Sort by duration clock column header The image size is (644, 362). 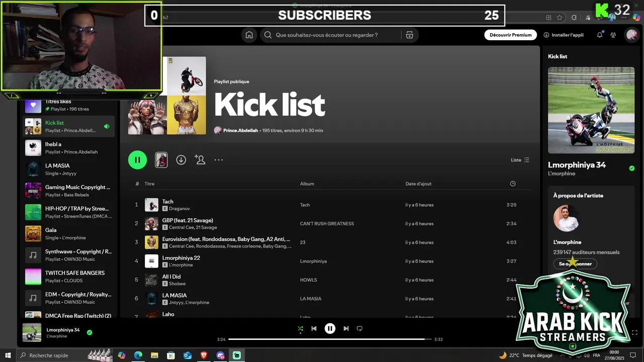[x=513, y=184]
